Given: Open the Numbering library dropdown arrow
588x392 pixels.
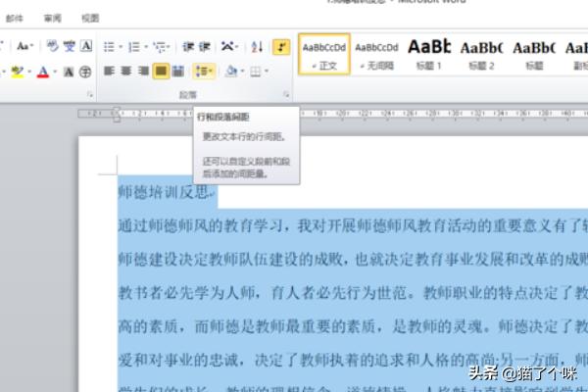Looking at the screenshot, I should (146, 47).
